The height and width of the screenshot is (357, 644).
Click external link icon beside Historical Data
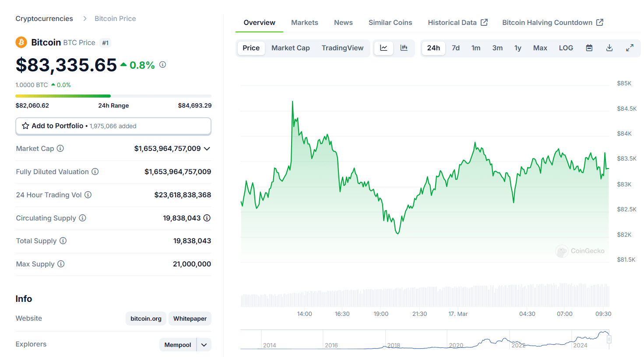coord(484,22)
